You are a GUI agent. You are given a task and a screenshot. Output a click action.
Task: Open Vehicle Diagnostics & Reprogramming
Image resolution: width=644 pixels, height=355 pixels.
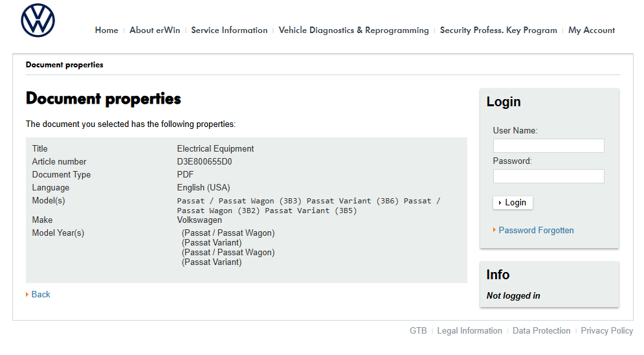coord(353,30)
